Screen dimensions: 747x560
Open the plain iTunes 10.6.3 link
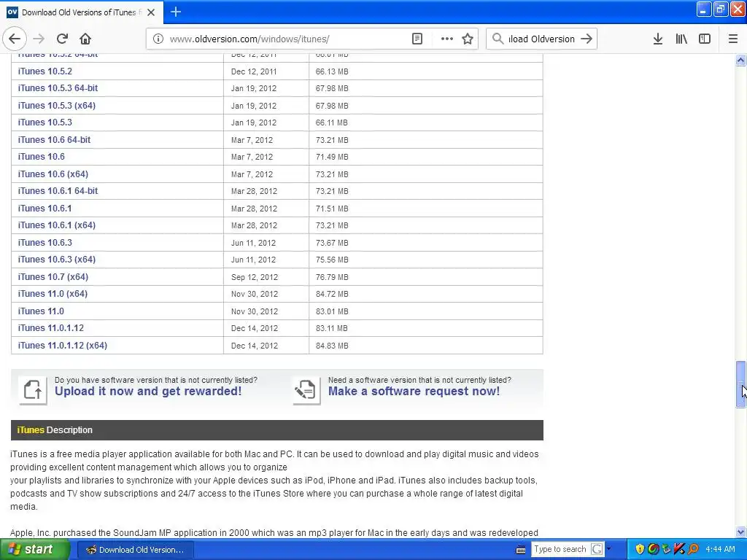pos(44,242)
